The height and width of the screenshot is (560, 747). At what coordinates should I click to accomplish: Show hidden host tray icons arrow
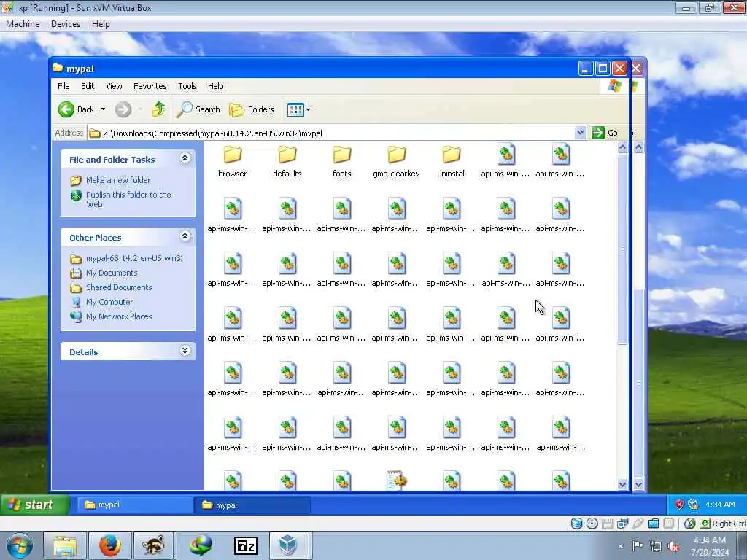click(x=620, y=546)
